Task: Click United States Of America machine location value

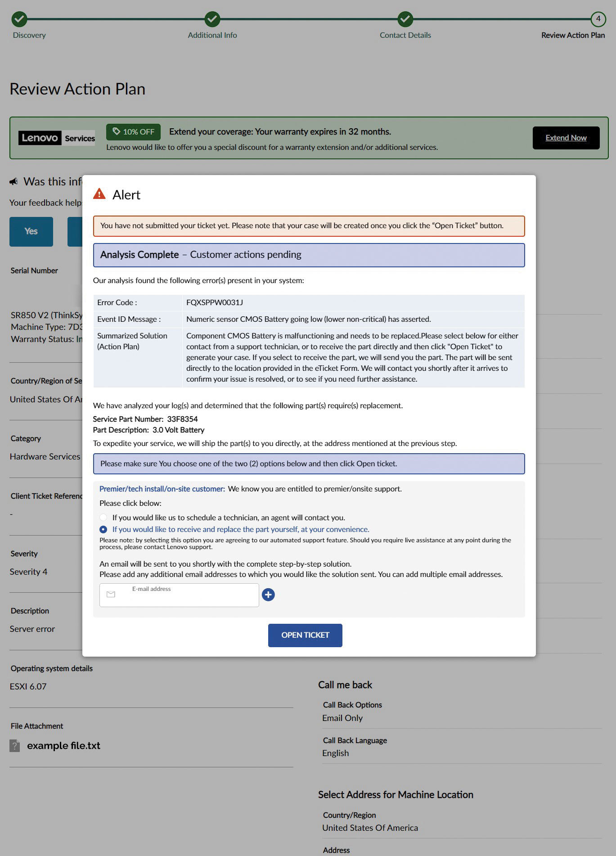Action: coord(370,828)
